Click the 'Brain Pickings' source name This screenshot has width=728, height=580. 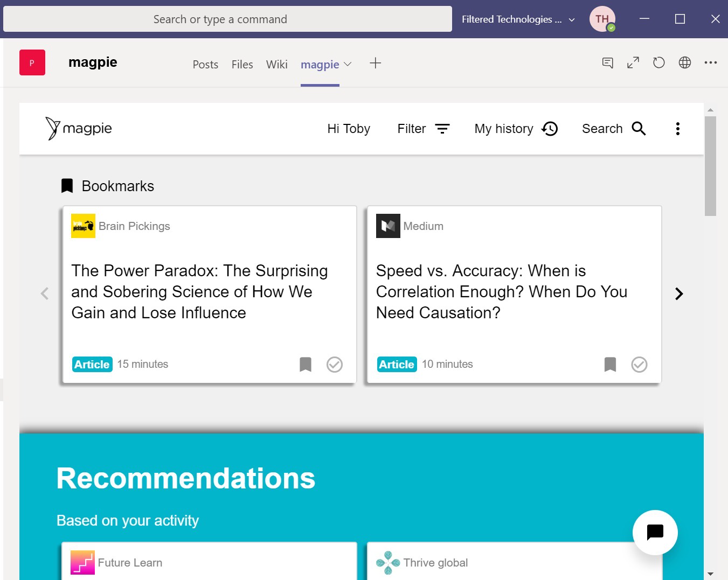134,226
